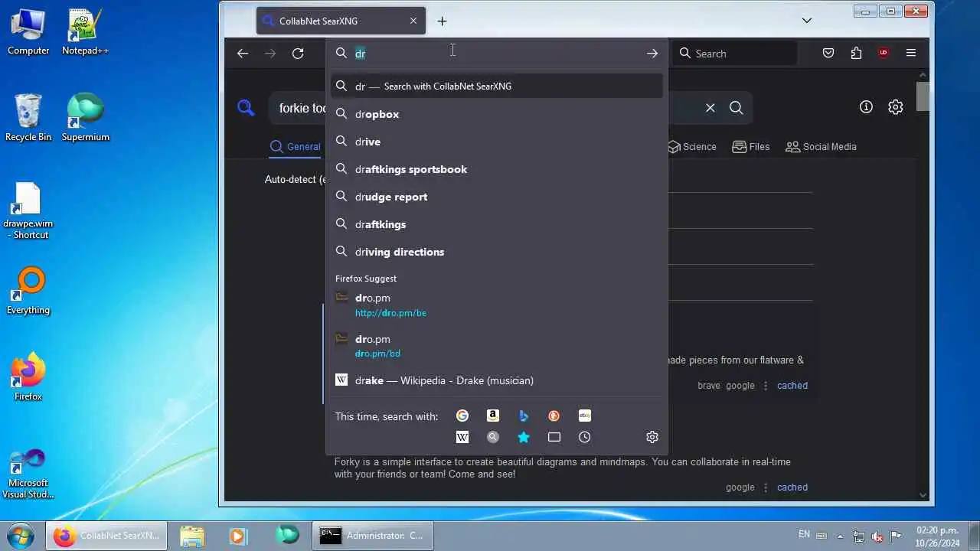Select the CollabNet SearXNG tab
980x551 pixels.
point(341,21)
